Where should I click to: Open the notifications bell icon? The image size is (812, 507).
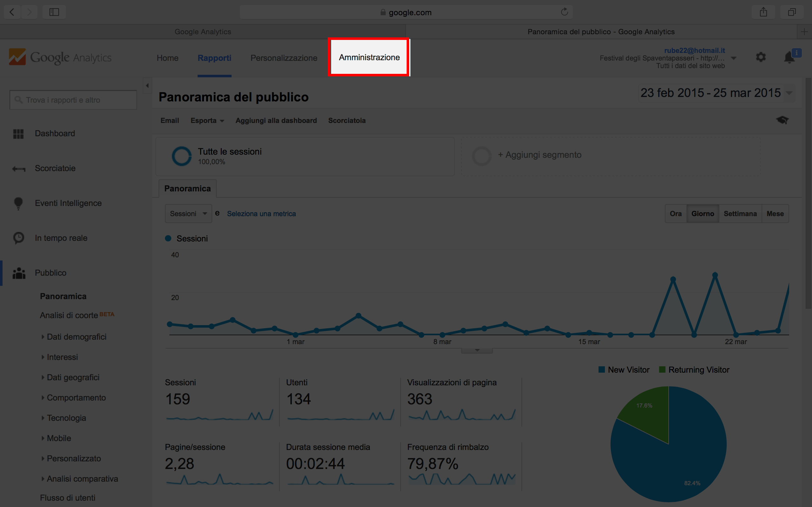[x=789, y=58]
